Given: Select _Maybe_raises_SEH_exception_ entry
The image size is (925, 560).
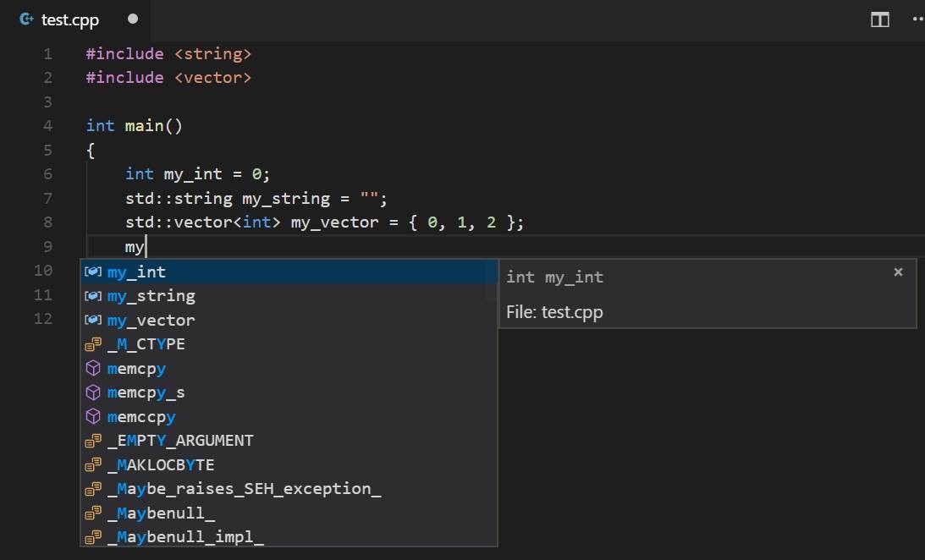Looking at the screenshot, I should pyautogui.click(x=289, y=489).
